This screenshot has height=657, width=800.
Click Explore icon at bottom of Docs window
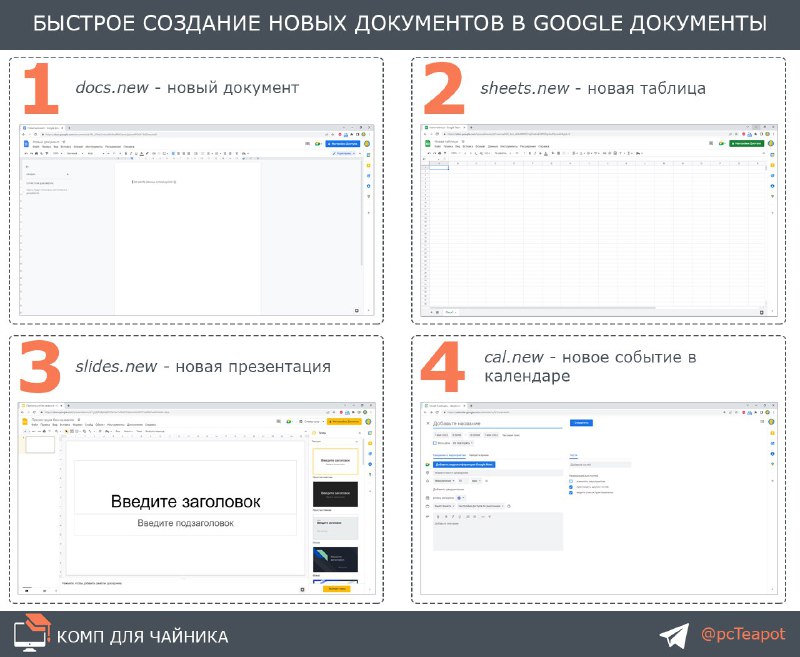357,310
